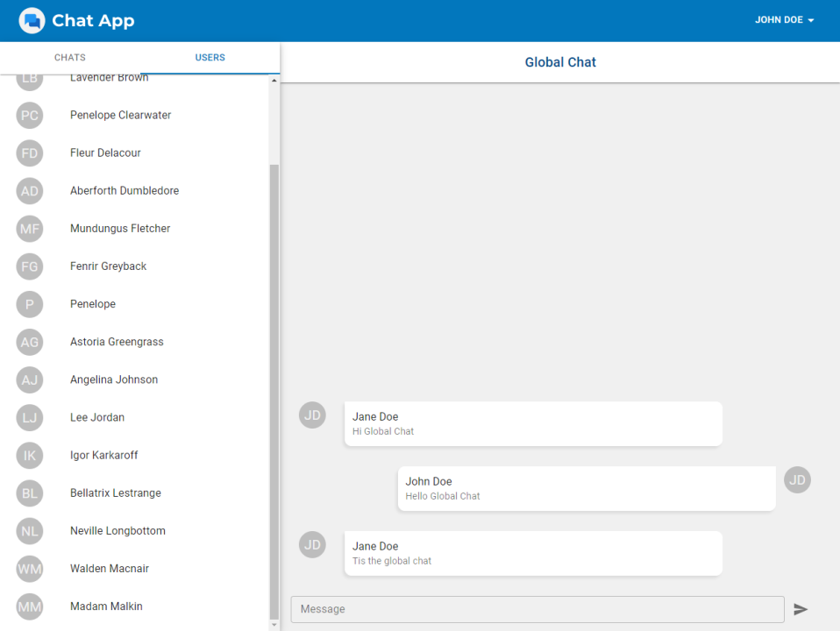Click the dropdown arrow next to JOHN DOE
This screenshot has width=840, height=631.
[811, 20]
